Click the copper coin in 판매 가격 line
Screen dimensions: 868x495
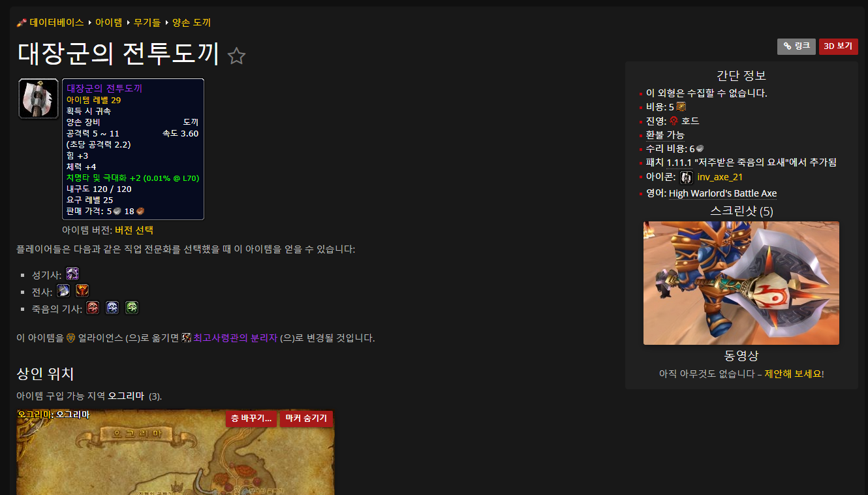pos(140,211)
